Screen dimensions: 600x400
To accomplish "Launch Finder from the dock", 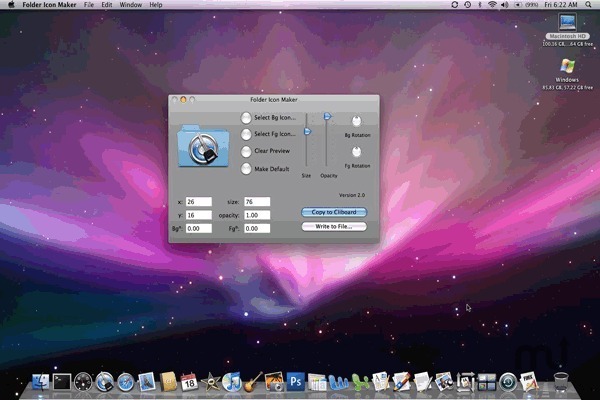I will tap(40, 381).
